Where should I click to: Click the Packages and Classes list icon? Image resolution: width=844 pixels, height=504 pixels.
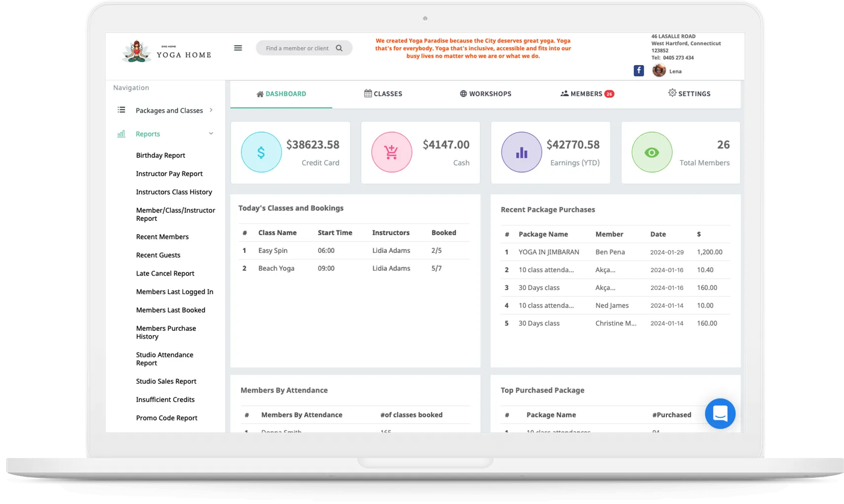(121, 109)
